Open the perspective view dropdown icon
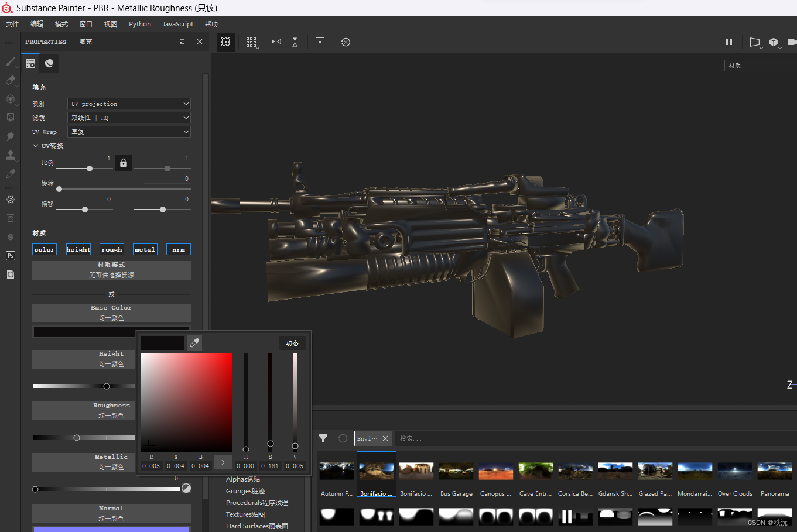This screenshot has width=797, height=532. (x=755, y=43)
